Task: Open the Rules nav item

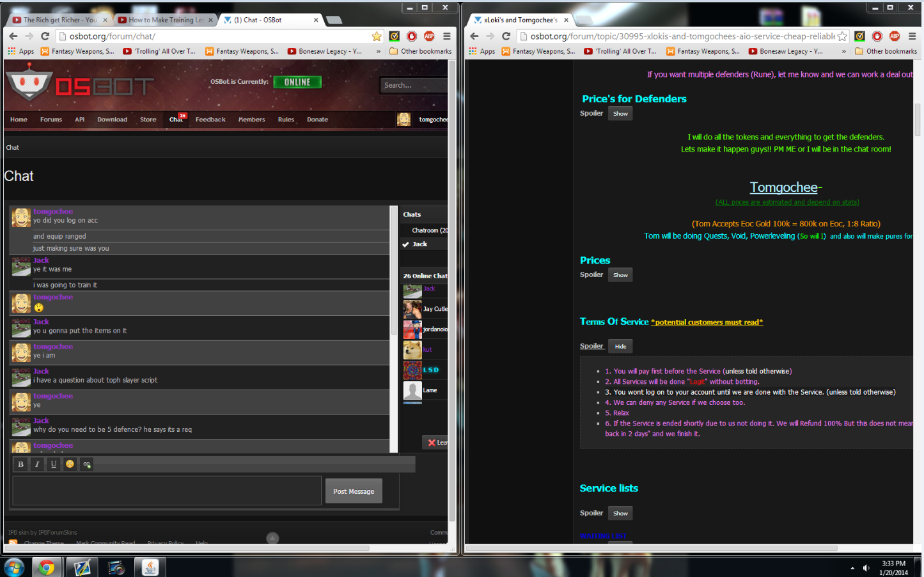Action: coord(286,120)
